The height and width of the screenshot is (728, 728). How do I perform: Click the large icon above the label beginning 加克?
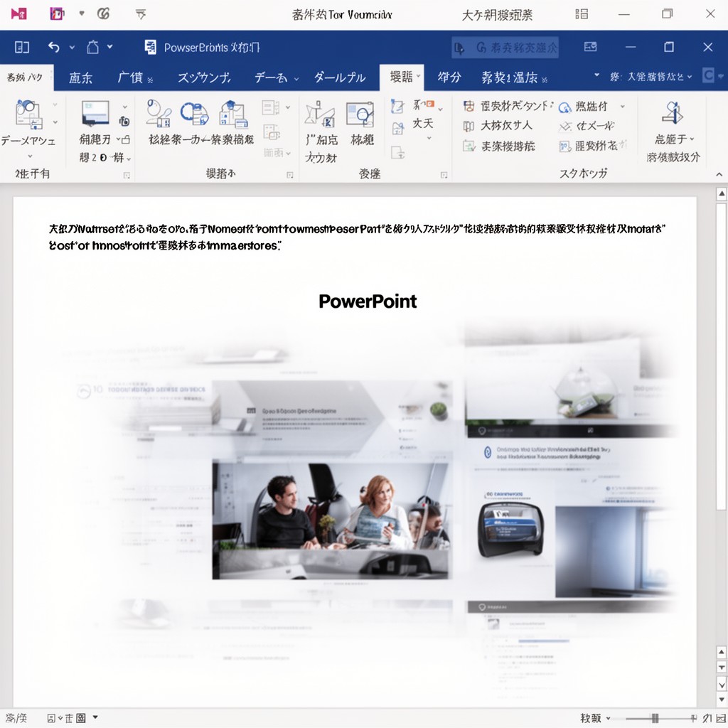320,114
